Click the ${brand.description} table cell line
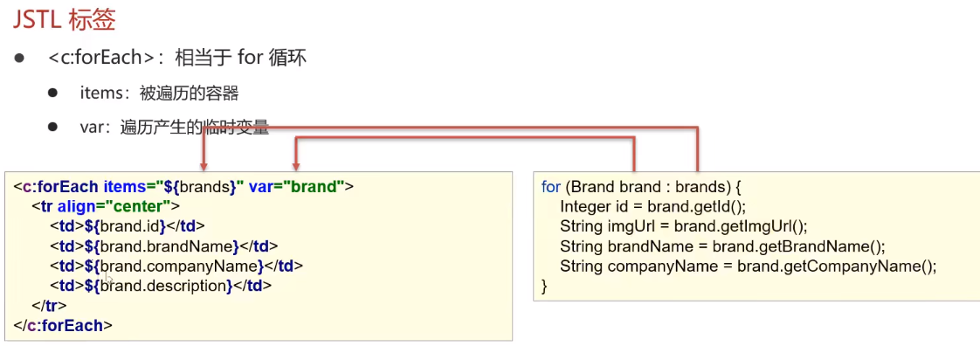Screen dimensions: 980x346 pos(162,286)
